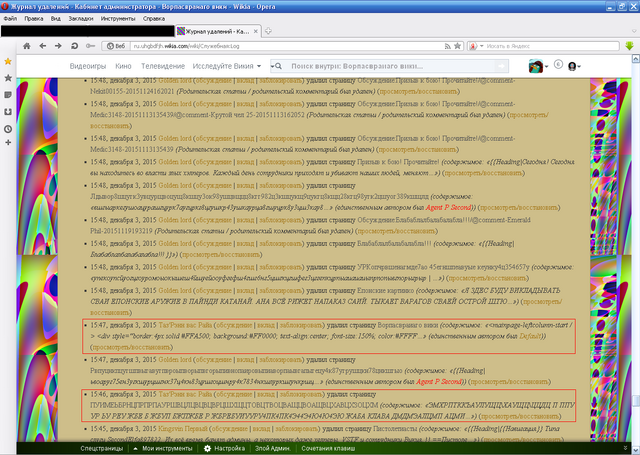Click the gear icon next to Настройка

point(207,448)
